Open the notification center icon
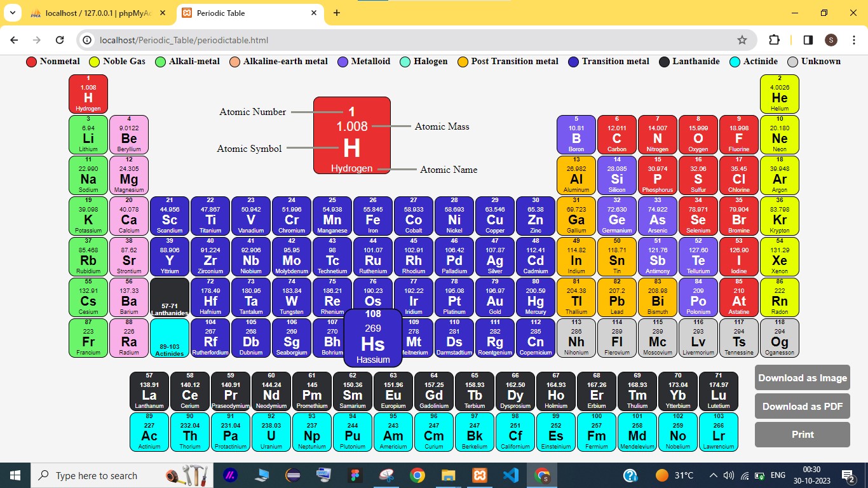Viewport: 868px width, 488px height. 848,475
